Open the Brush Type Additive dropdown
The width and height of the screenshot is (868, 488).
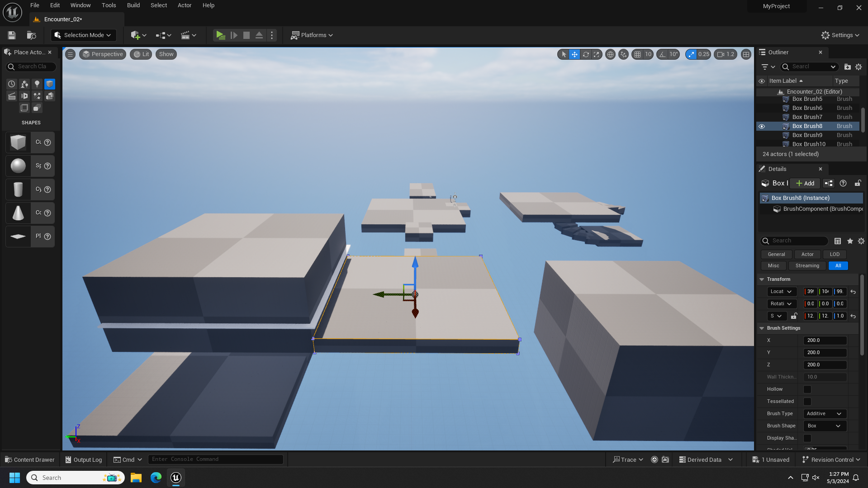(x=825, y=414)
